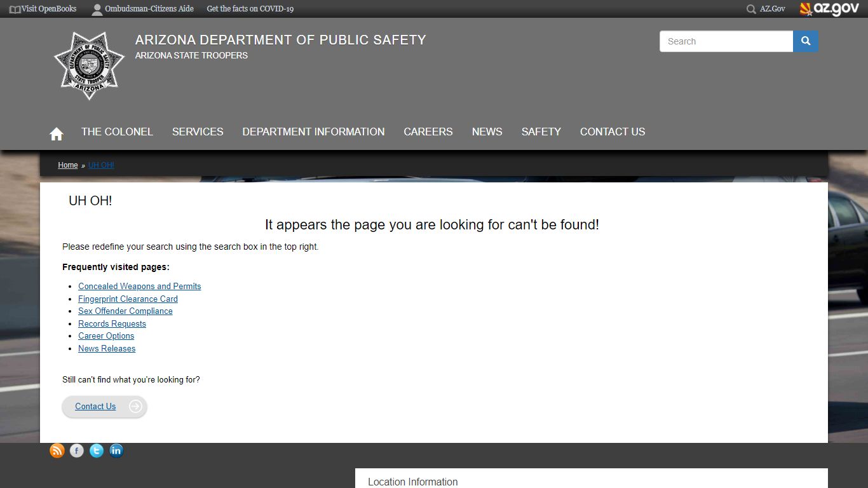Open the Contact Us nav item
Image resolution: width=868 pixels, height=488 pixels.
(613, 132)
